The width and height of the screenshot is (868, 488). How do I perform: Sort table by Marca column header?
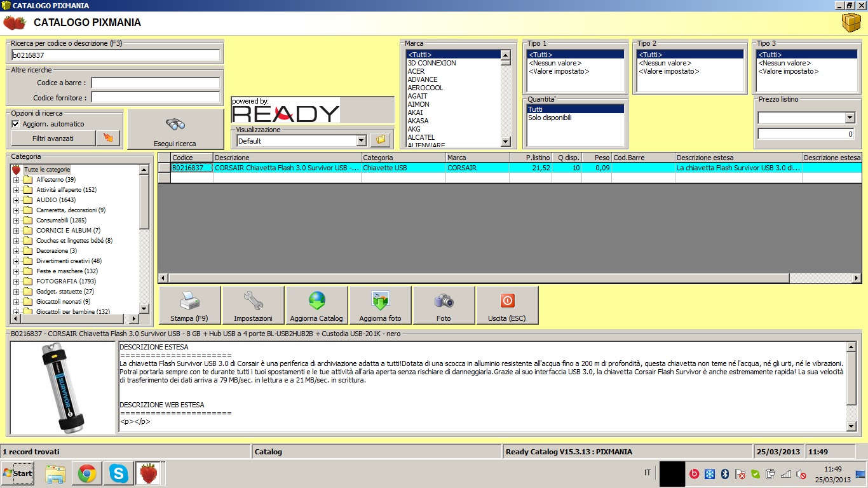pyautogui.click(x=477, y=158)
